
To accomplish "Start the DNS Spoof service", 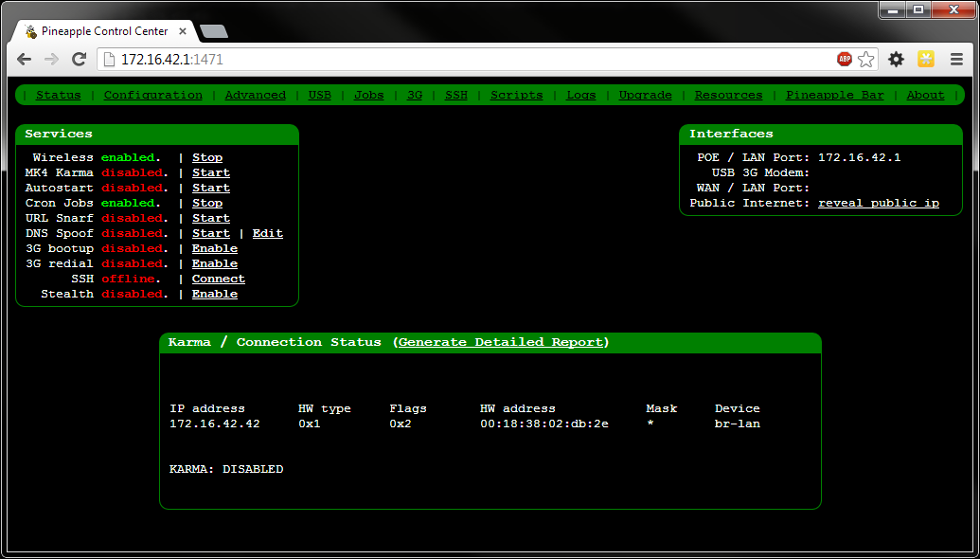I will tap(210, 233).
